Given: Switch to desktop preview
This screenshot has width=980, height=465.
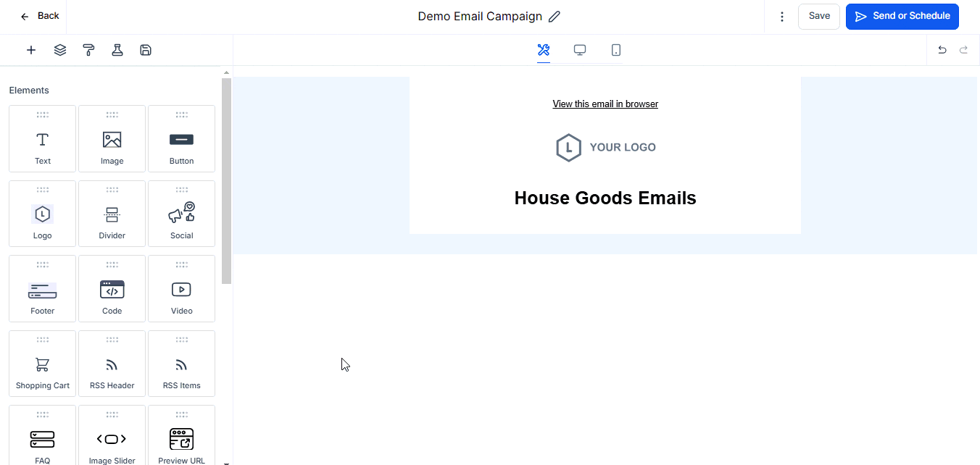Looking at the screenshot, I should click(580, 50).
